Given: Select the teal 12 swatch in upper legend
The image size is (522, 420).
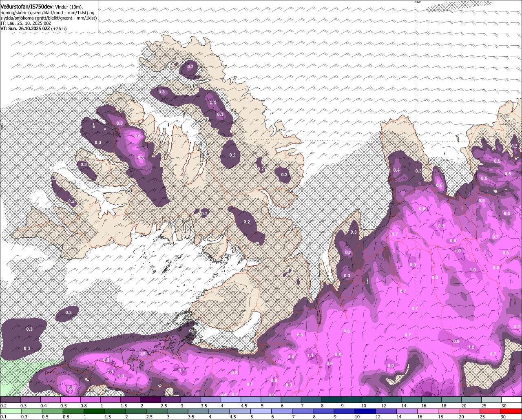Looking at the screenshot, I should point(391,400).
